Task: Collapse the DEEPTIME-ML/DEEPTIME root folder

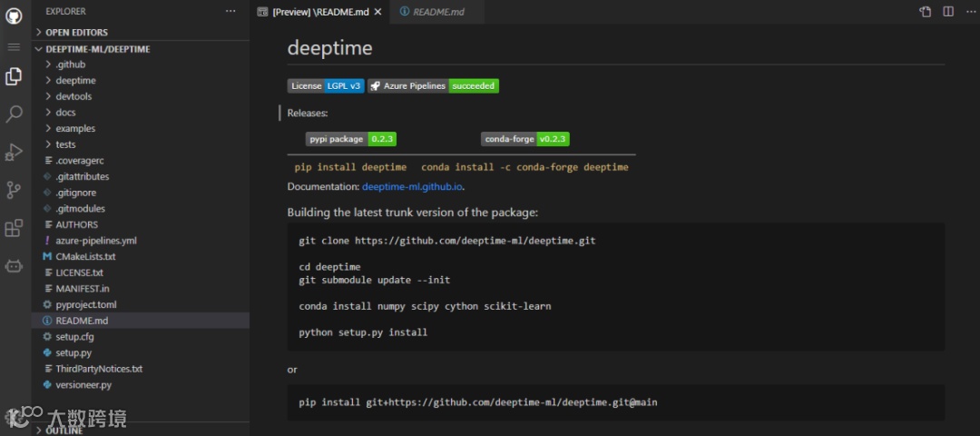Action: [x=141, y=49]
